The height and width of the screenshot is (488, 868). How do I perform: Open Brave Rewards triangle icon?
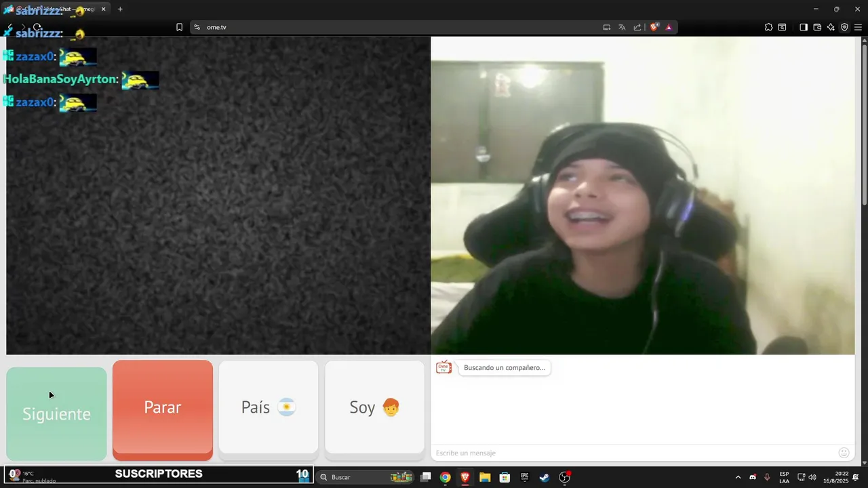(x=669, y=27)
